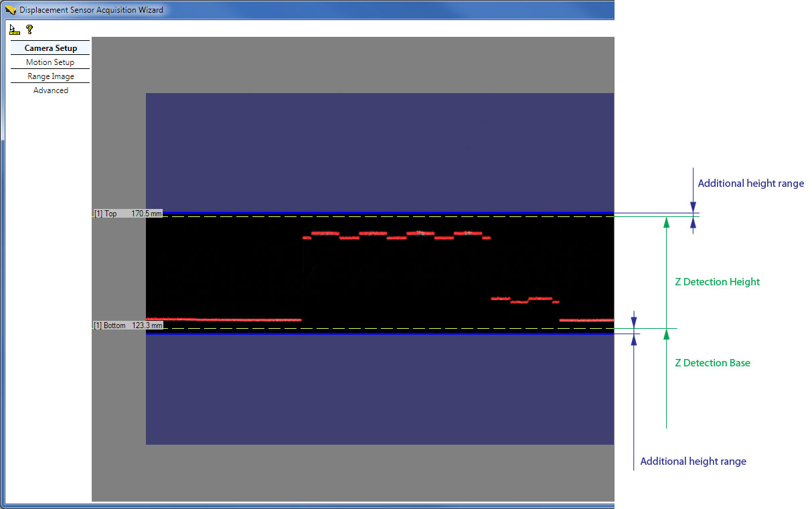Click the lower Additional height range label
This screenshot has height=509, width=812.
click(693, 461)
